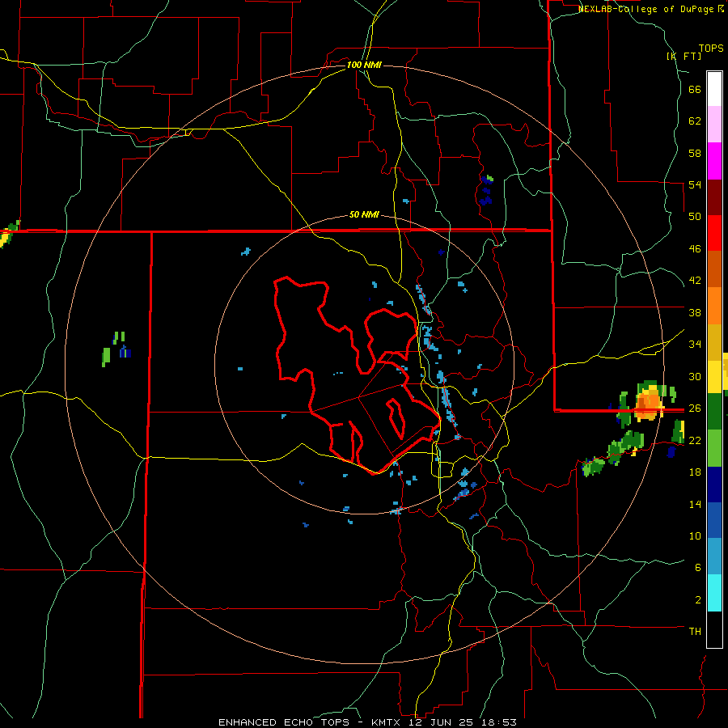Click the 34 value on the legend
The width and height of the screenshot is (728, 728).
point(695,344)
